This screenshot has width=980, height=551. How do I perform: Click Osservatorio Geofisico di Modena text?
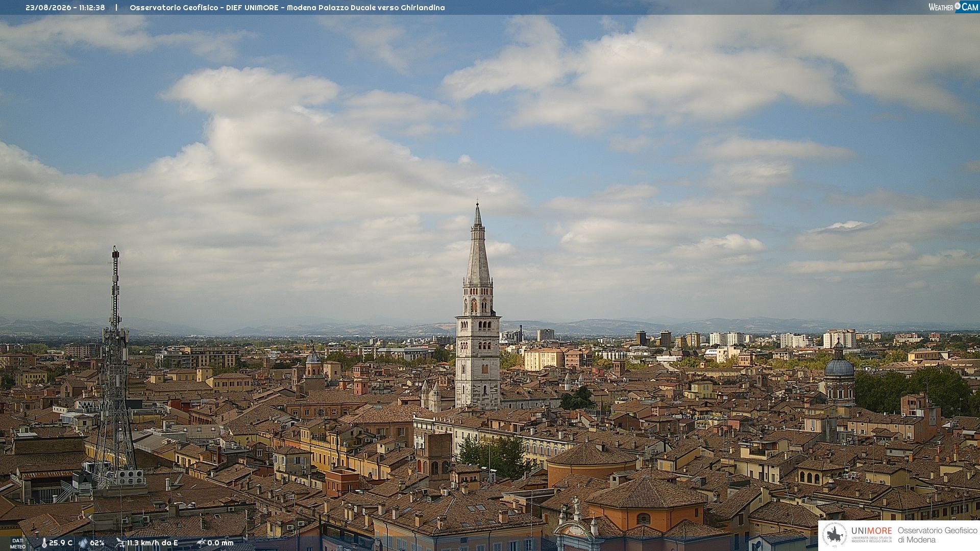(937, 535)
